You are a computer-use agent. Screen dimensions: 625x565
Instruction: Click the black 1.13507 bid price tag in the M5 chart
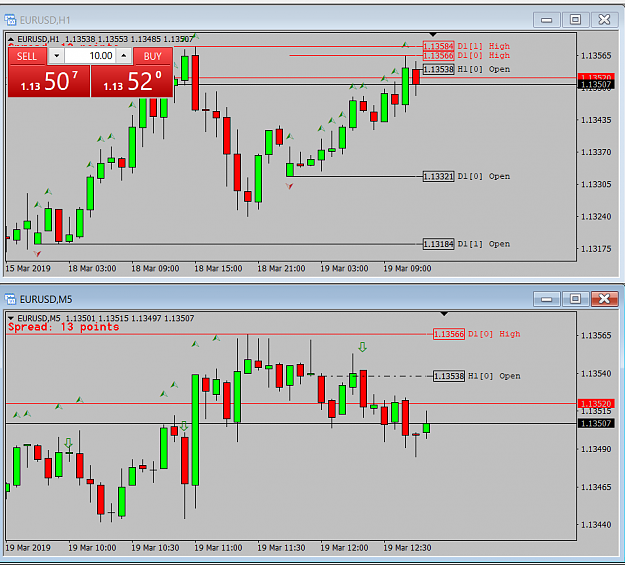tap(596, 423)
